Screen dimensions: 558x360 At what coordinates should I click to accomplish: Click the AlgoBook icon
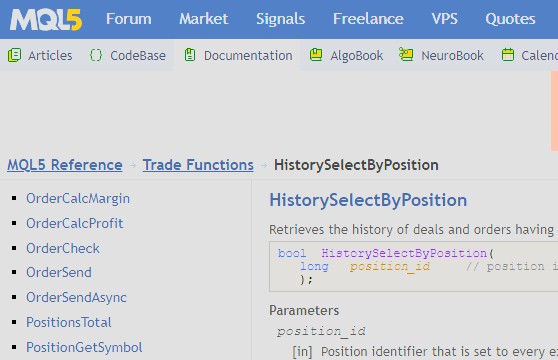316,55
